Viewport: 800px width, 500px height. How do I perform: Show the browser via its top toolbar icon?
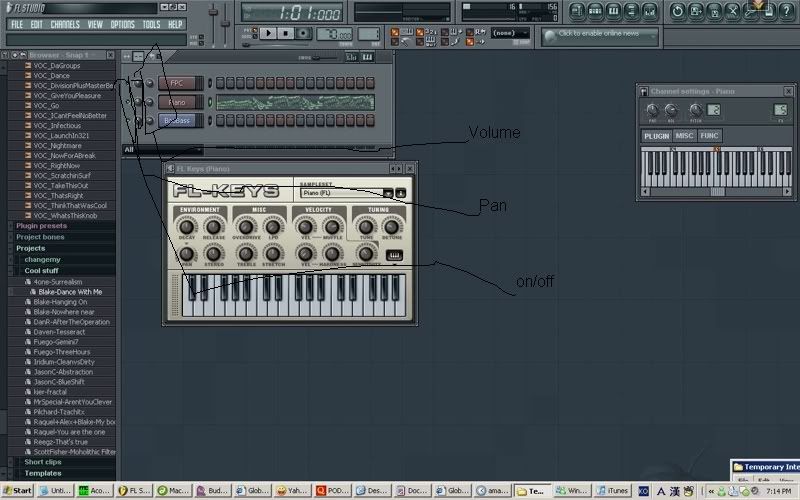pos(632,11)
